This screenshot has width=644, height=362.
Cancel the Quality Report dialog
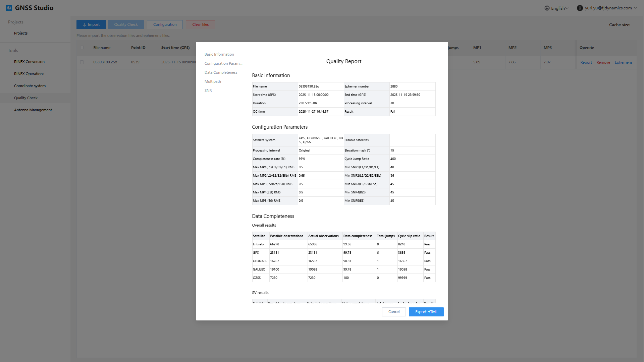pos(394,312)
